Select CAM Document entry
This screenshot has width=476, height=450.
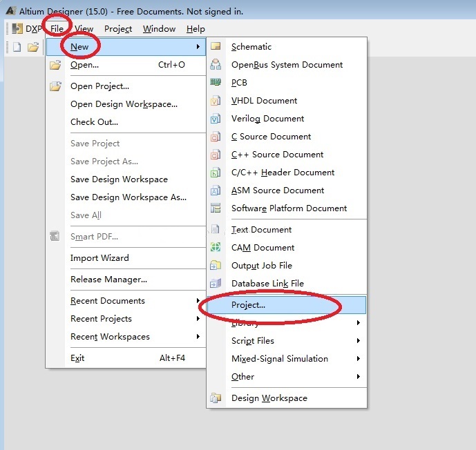tap(286, 248)
